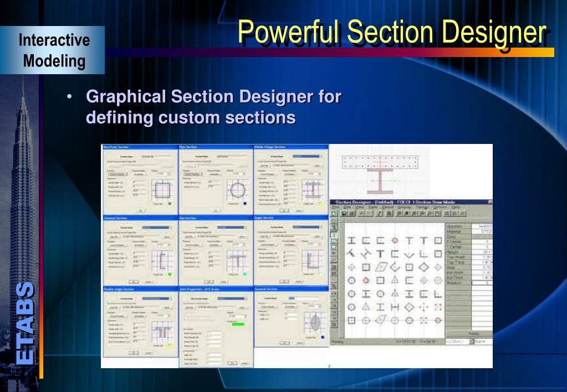Click Cancel in the Double Angle Section dialog
Screen dimensions: 567x392
pyautogui.click(x=148, y=353)
